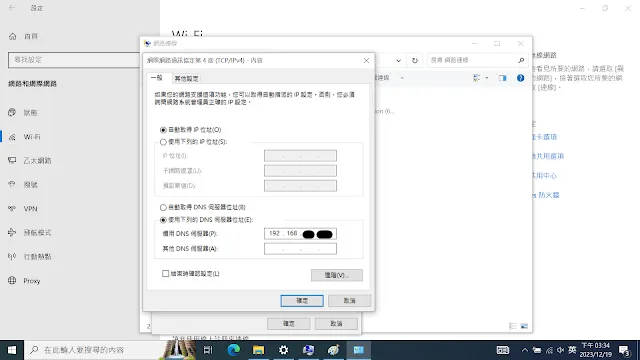Image resolution: width=640 pixels, height=360 pixels.
Task: Click the magnifier in Network Connections search
Action: point(521,60)
